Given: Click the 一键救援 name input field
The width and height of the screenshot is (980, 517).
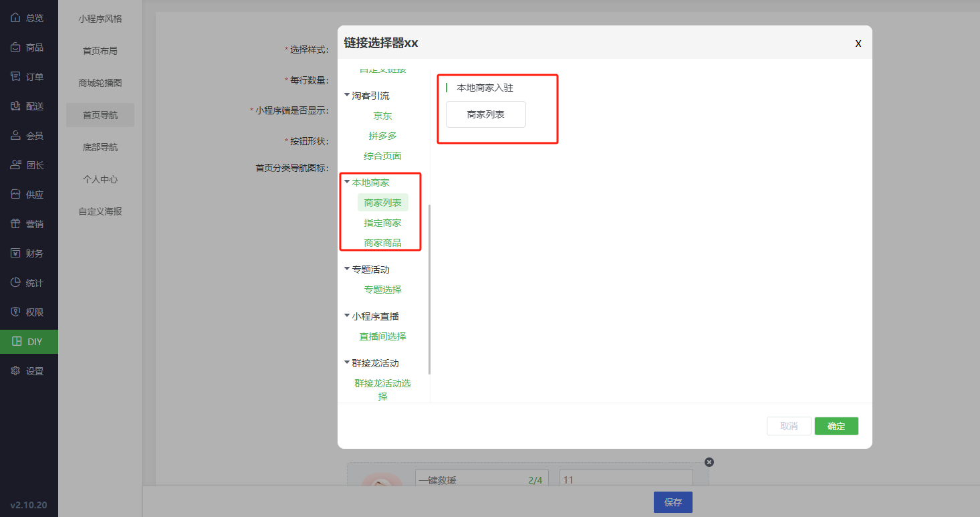Looking at the screenshot, I should [468, 480].
